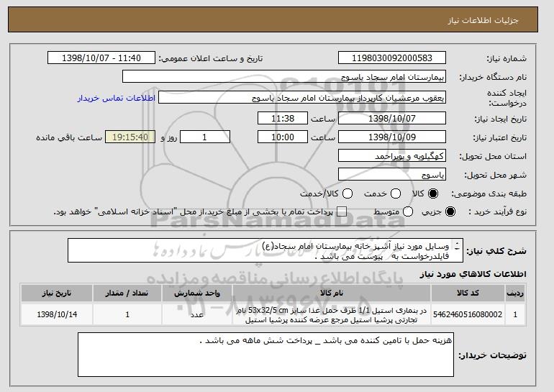Viewport: 554px width, 392px height.
Task: Click the اطلاعات کالاهای مورد نیاز heading
Action: coord(473,274)
